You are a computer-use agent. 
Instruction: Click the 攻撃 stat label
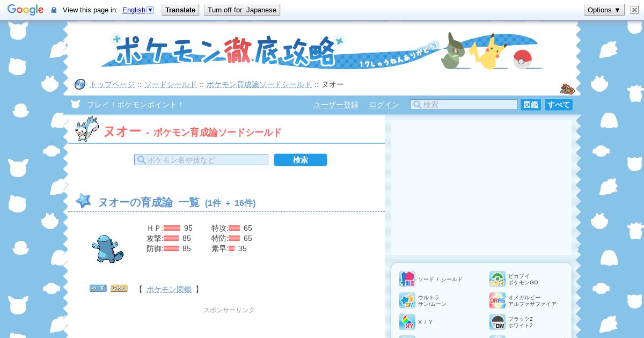pyautogui.click(x=155, y=238)
